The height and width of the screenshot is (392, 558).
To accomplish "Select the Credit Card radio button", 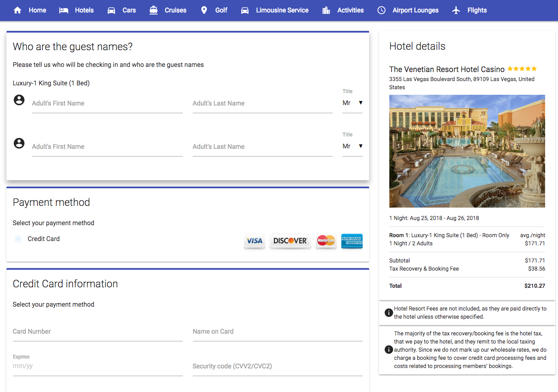I will [18, 239].
